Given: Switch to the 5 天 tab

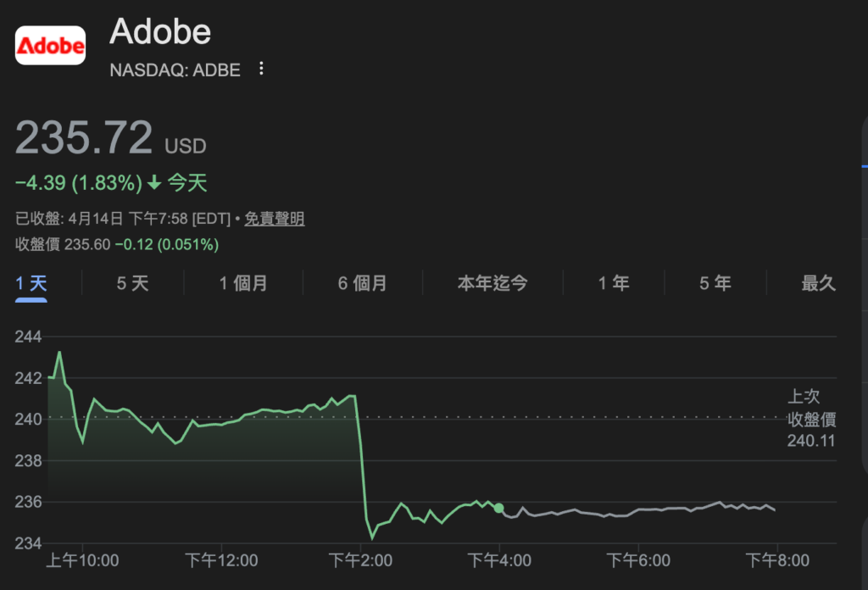Looking at the screenshot, I should 132,283.
